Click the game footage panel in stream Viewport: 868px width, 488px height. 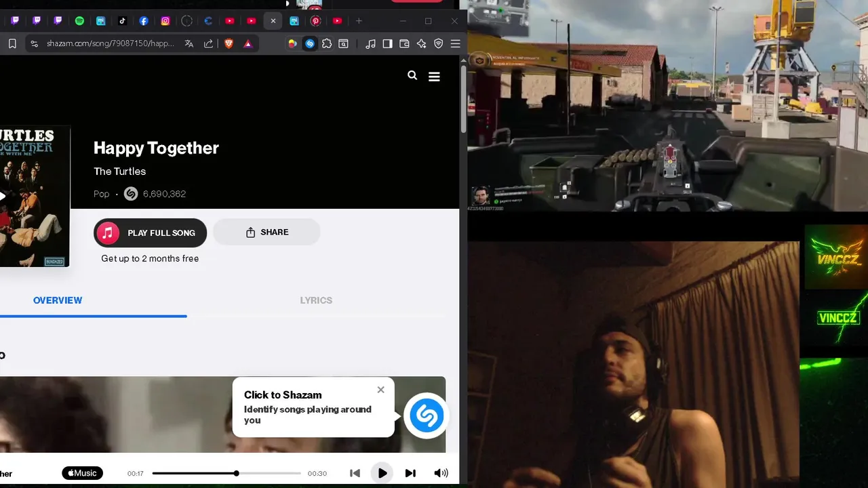pyautogui.click(x=667, y=105)
